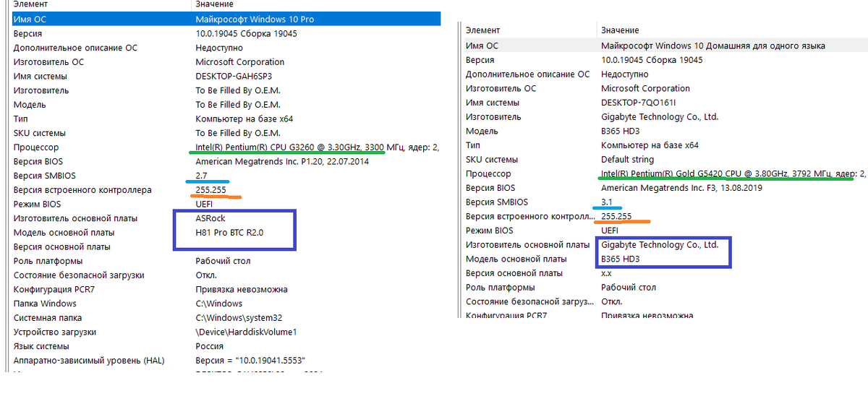Click the 'Версия встроенного контроллера' label in ASRock list

pos(82,190)
